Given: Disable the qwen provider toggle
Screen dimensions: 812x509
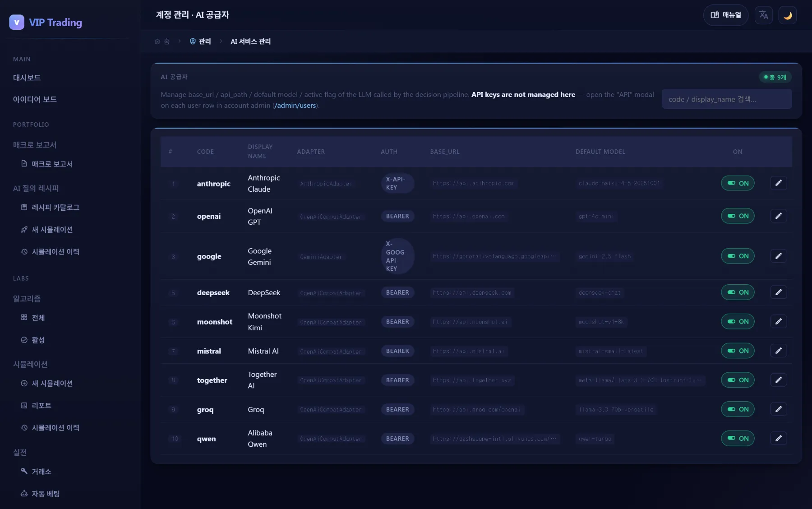Looking at the screenshot, I should click(738, 439).
